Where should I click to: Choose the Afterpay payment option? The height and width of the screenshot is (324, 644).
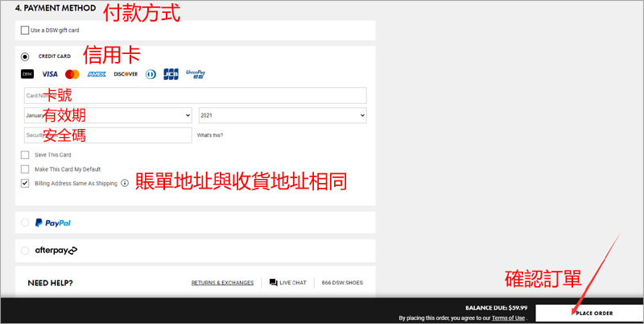[25, 251]
